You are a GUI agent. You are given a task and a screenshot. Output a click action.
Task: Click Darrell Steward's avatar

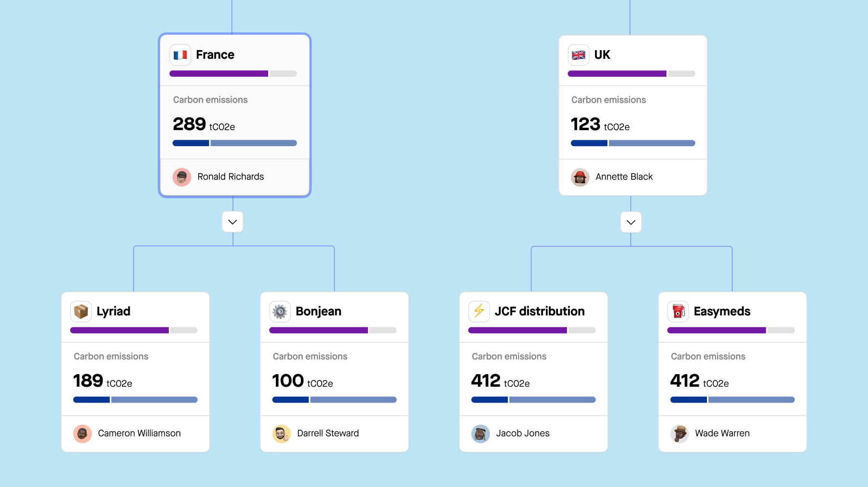(282, 433)
